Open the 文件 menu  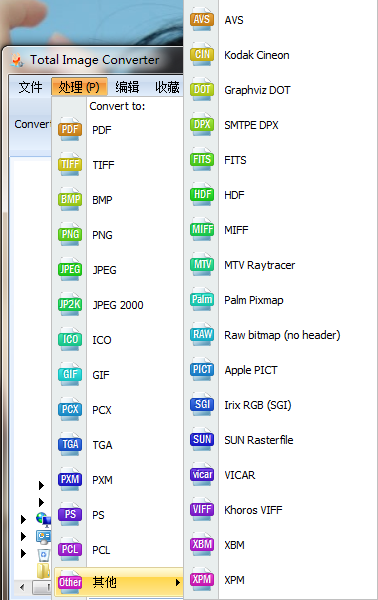pyautogui.click(x=30, y=87)
